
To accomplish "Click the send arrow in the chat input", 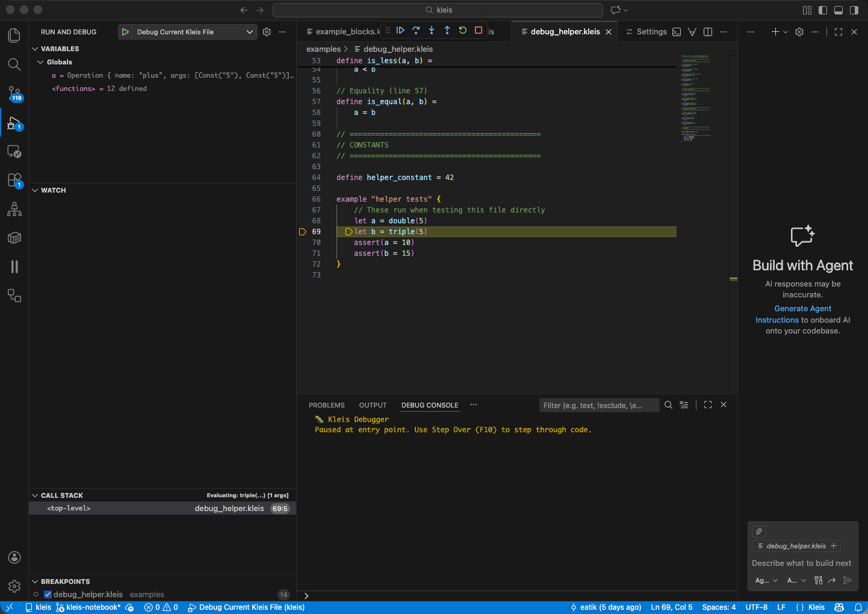I will [x=848, y=580].
